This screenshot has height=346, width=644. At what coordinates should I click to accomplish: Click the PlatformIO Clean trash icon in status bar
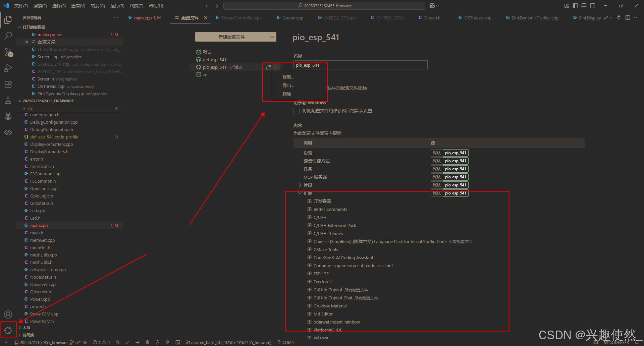tap(147, 342)
